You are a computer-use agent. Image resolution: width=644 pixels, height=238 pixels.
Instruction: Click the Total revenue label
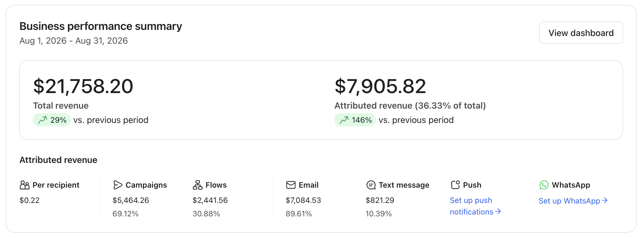tap(61, 106)
